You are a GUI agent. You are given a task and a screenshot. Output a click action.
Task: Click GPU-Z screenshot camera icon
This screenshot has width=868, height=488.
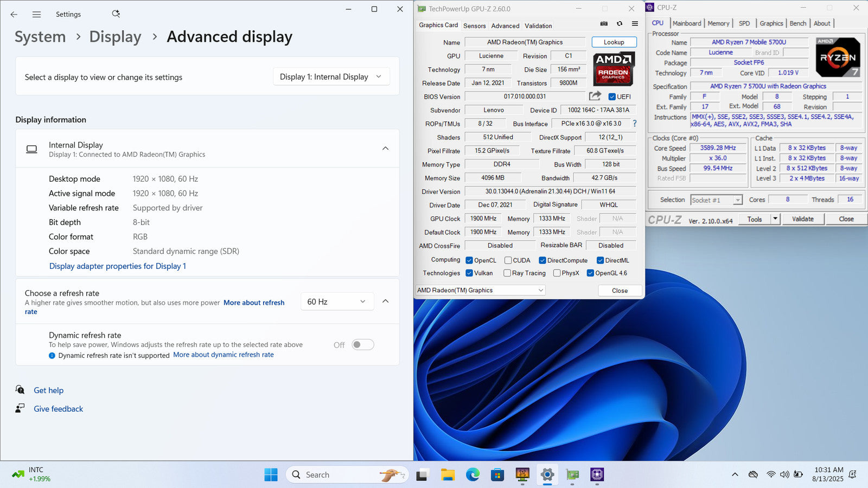coord(604,24)
